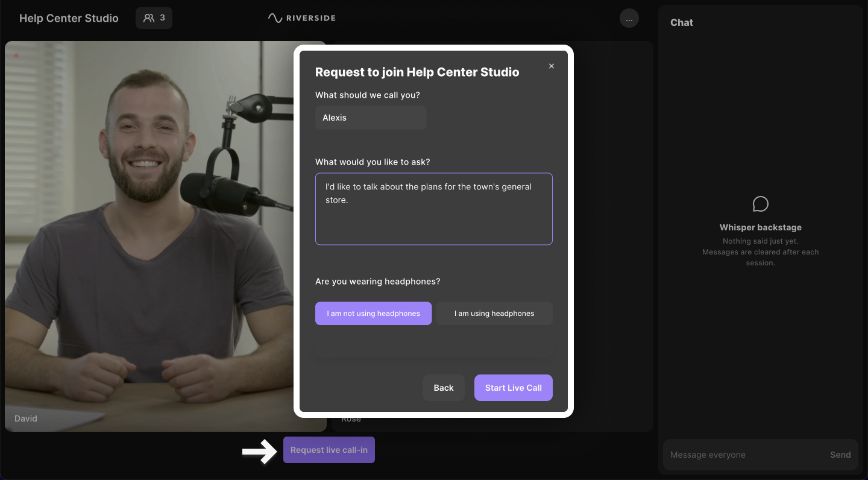The height and width of the screenshot is (480, 868).
Task: Click the red recording dot on David's video
Action: (16, 56)
